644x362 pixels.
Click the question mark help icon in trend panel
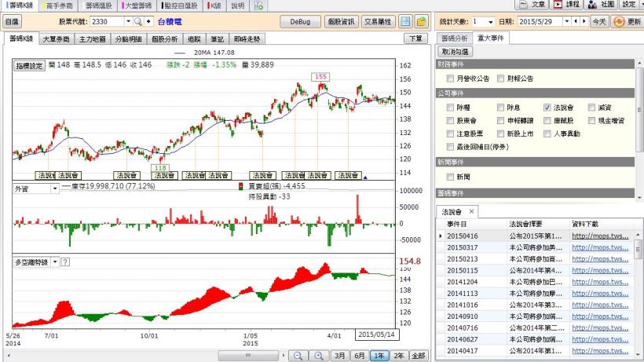[65, 261]
